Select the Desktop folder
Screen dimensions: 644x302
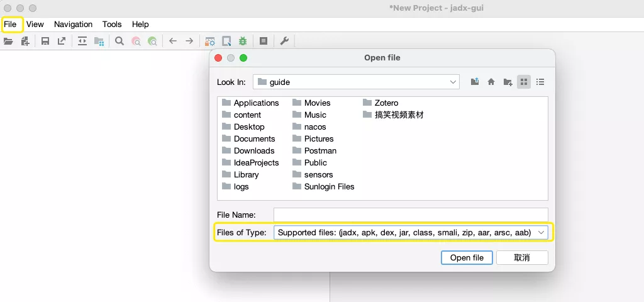(x=243, y=126)
